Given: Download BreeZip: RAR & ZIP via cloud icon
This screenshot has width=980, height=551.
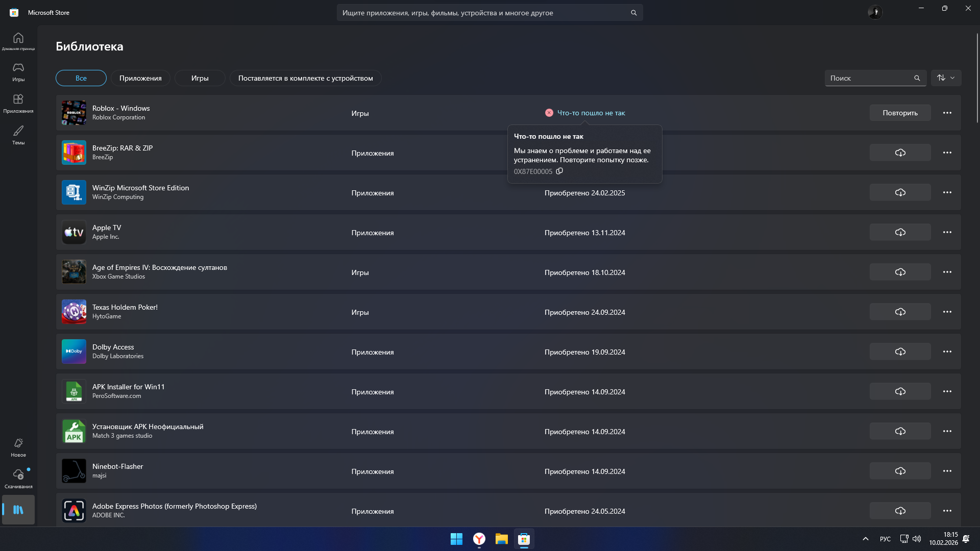Looking at the screenshot, I should [900, 153].
